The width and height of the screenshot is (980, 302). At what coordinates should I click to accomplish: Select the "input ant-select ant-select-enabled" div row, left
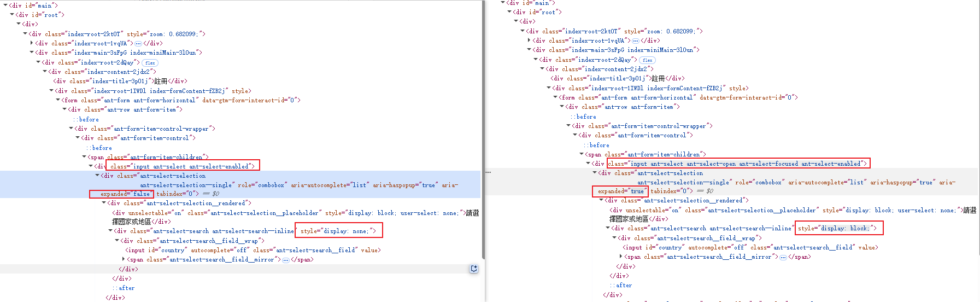coord(175,166)
